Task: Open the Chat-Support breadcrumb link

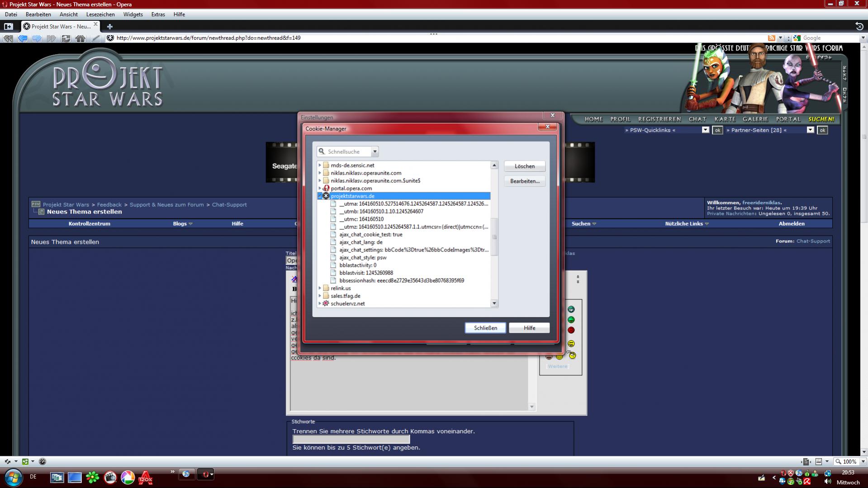Action: coord(229,205)
